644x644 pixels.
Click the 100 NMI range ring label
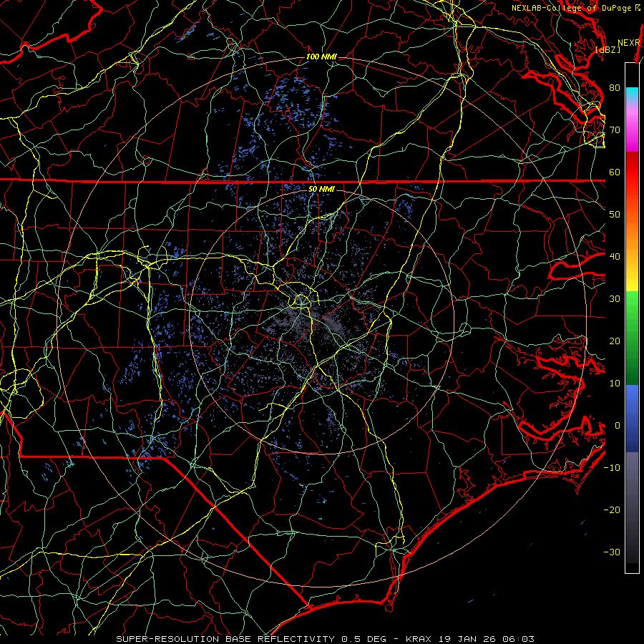click(321, 57)
